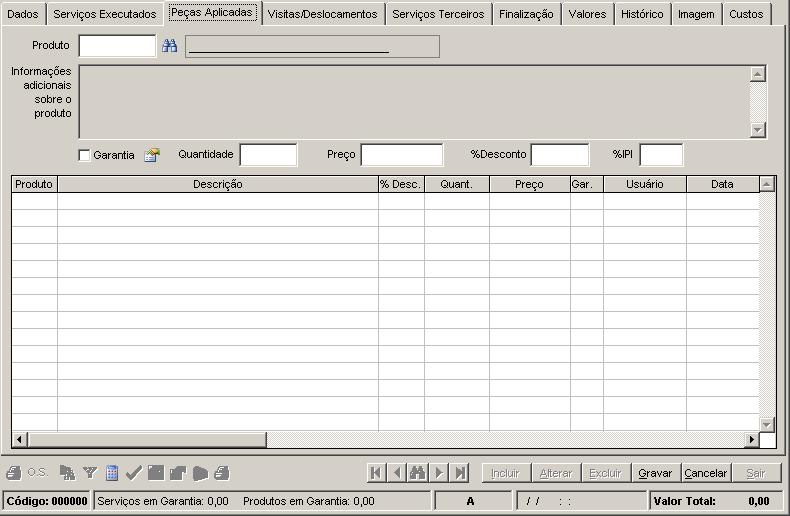790x516 pixels.
Task: Click grid horizontal scrollbar left arrow
Action: tap(19, 439)
